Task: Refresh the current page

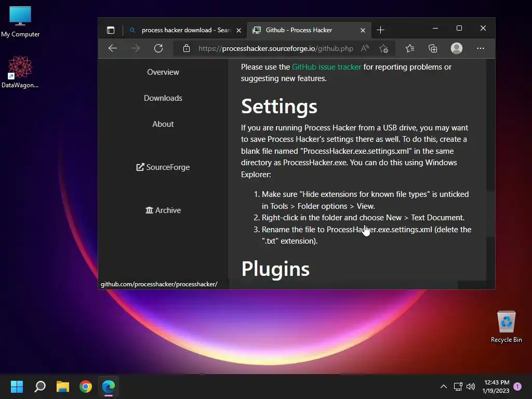Action: [158, 48]
